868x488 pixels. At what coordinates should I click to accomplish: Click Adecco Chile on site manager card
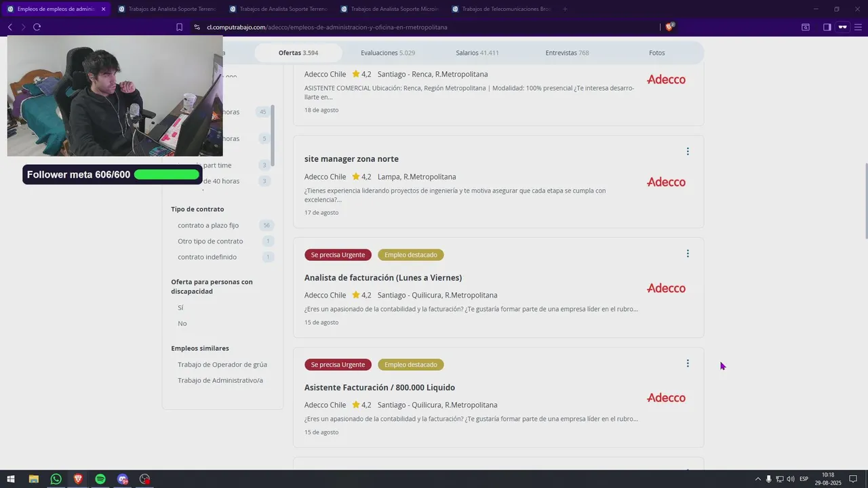tap(325, 177)
